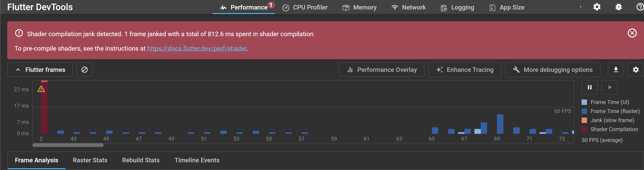Open the CPU Profiler tab icon

[286, 7]
